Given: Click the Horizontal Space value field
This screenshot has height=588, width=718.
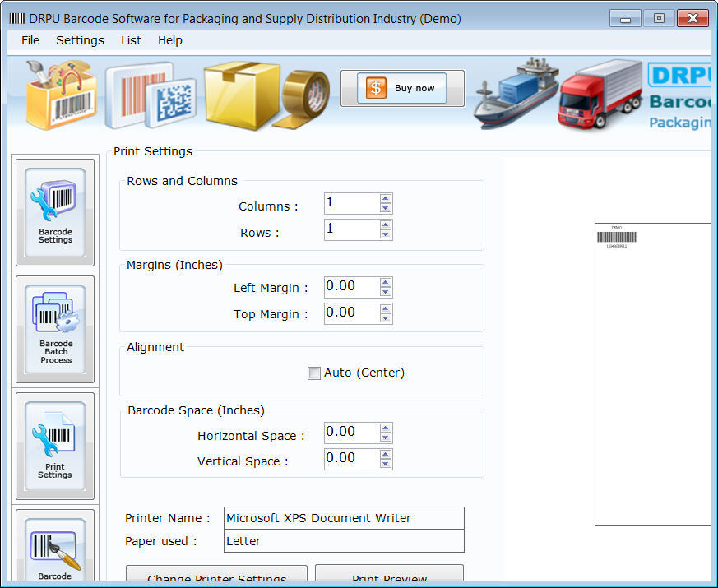Looking at the screenshot, I should point(352,433).
